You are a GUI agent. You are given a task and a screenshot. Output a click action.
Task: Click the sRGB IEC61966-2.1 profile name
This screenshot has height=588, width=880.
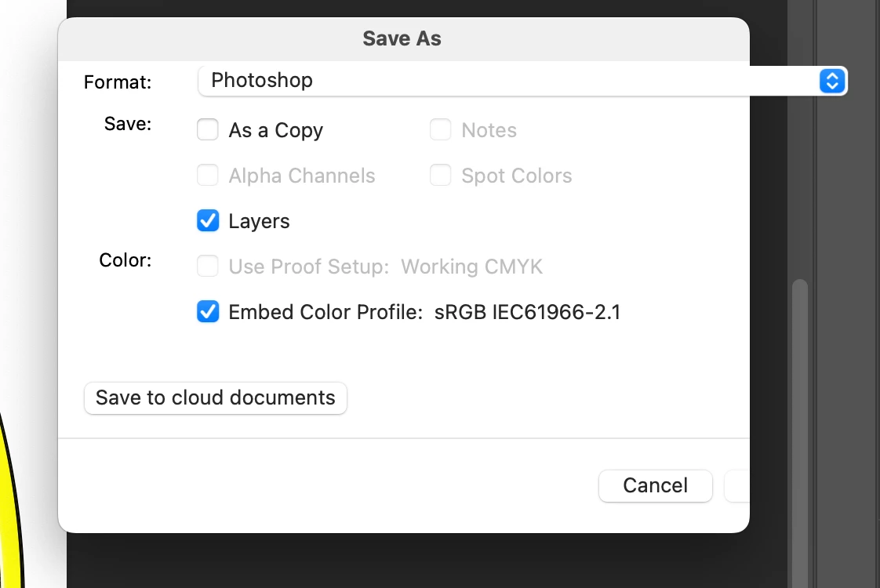pos(528,312)
